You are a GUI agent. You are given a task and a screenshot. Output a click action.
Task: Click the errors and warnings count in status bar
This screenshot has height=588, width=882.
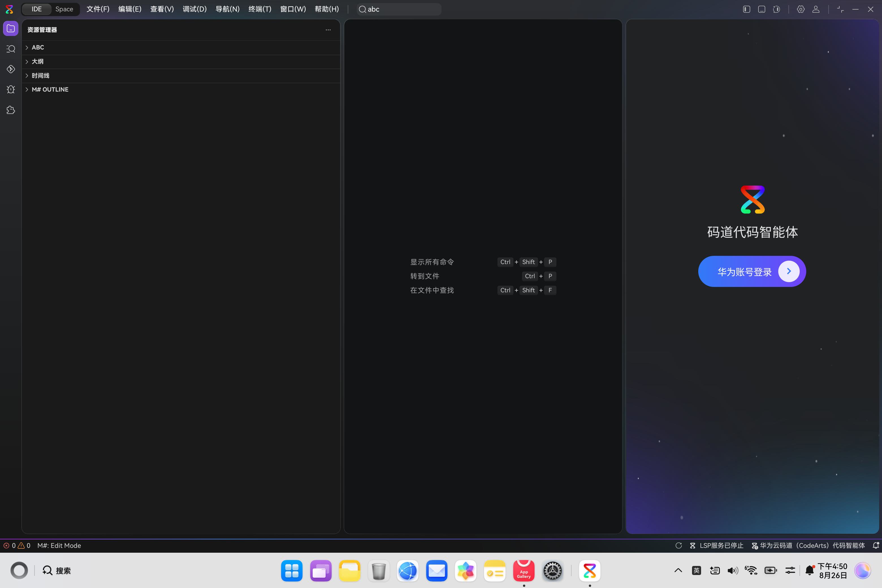(x=17, y=546)
